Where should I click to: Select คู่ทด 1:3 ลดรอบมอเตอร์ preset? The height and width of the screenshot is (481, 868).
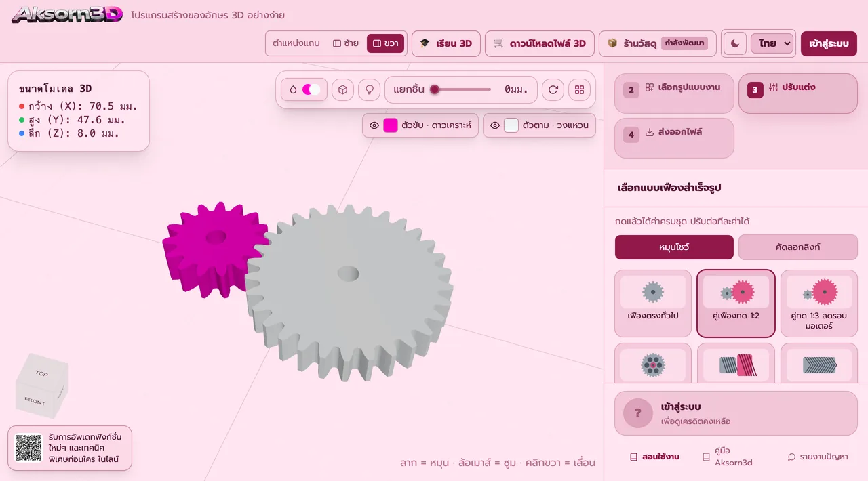(x=819, y=304)
